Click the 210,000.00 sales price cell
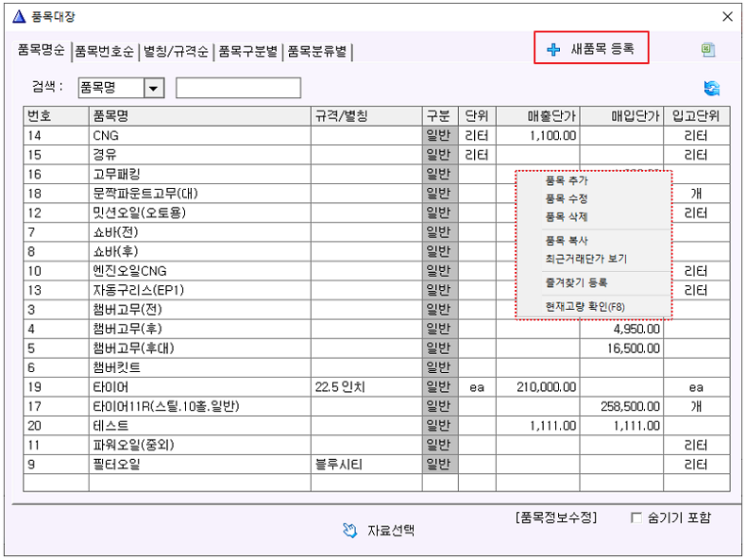Screen dimensions: 746x560 point(538,387)
